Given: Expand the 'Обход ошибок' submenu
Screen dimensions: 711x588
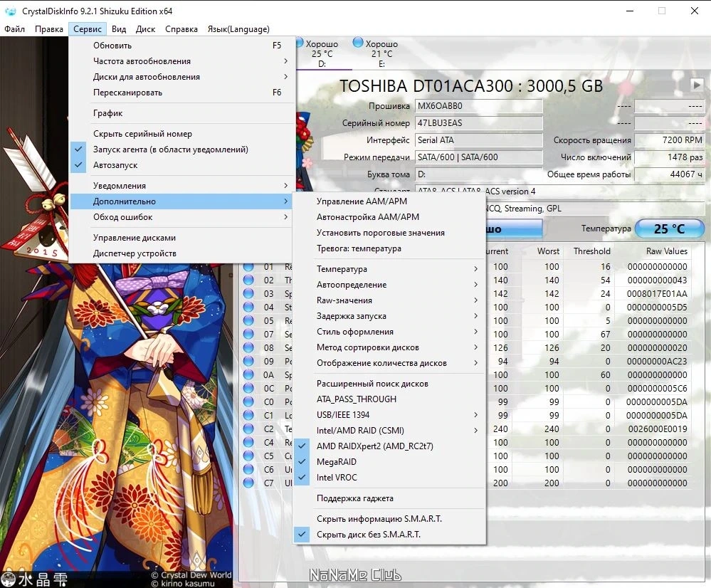Looking at the screenshot, I should [181, 217].
